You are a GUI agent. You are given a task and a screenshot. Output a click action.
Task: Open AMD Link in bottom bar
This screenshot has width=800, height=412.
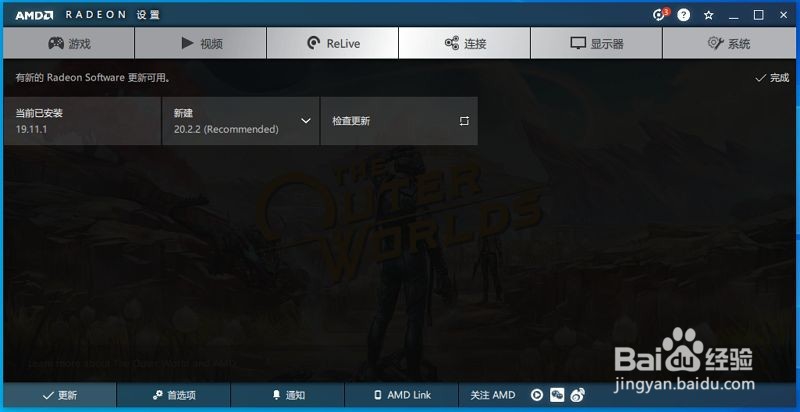(402, 395)
